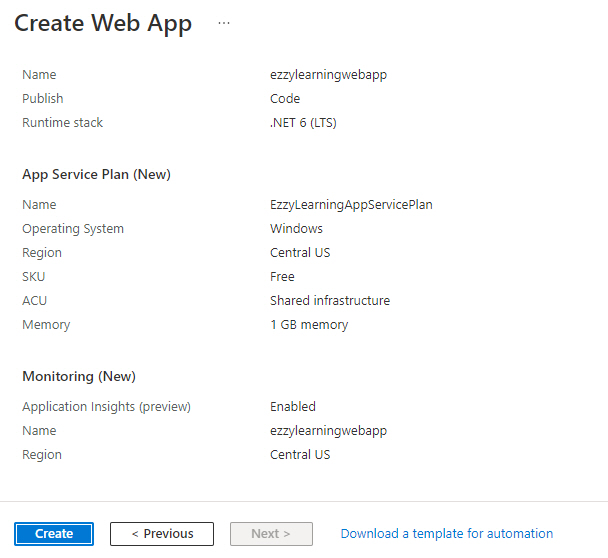The width and height of the screenshot is (608, 558).
Task: Click the disabled Next button
Action: point(271,534)
